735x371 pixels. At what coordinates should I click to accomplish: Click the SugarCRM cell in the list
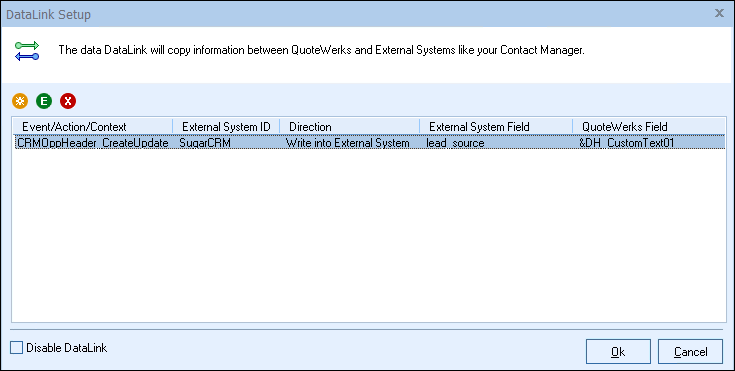tap(205, 143)
